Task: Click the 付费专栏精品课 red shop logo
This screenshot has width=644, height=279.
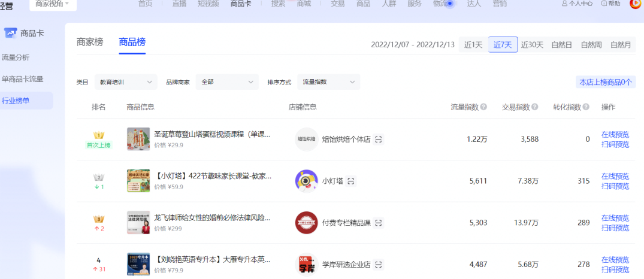Action: pos(306,223)
